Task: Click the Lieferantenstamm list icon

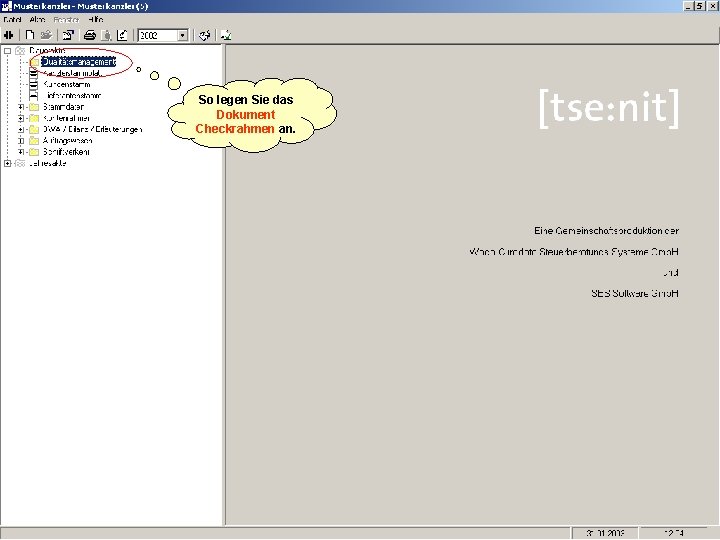Action: coord(34,96)
